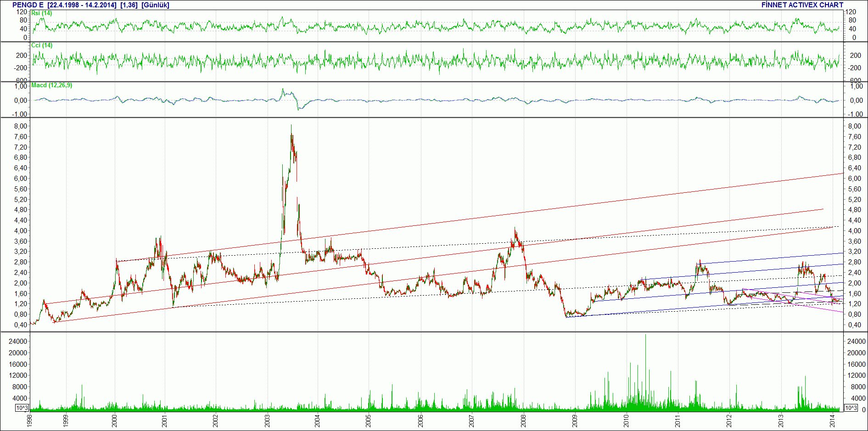
Task: Select the 2003 year marker on time axis
Action: click(x=268, y=421)
